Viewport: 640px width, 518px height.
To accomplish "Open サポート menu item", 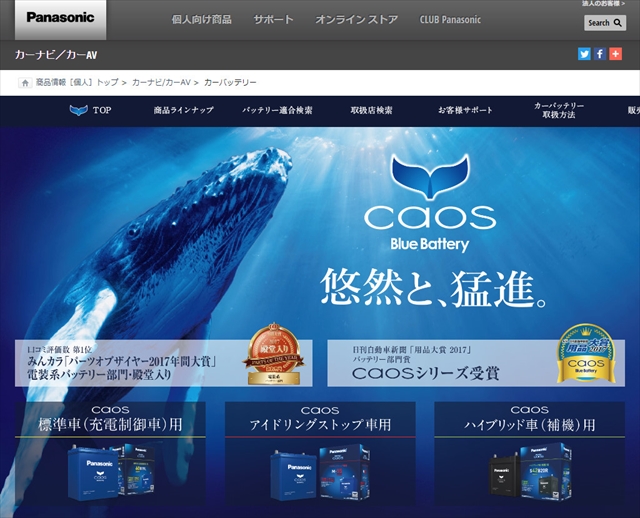I will coord(273,20).
